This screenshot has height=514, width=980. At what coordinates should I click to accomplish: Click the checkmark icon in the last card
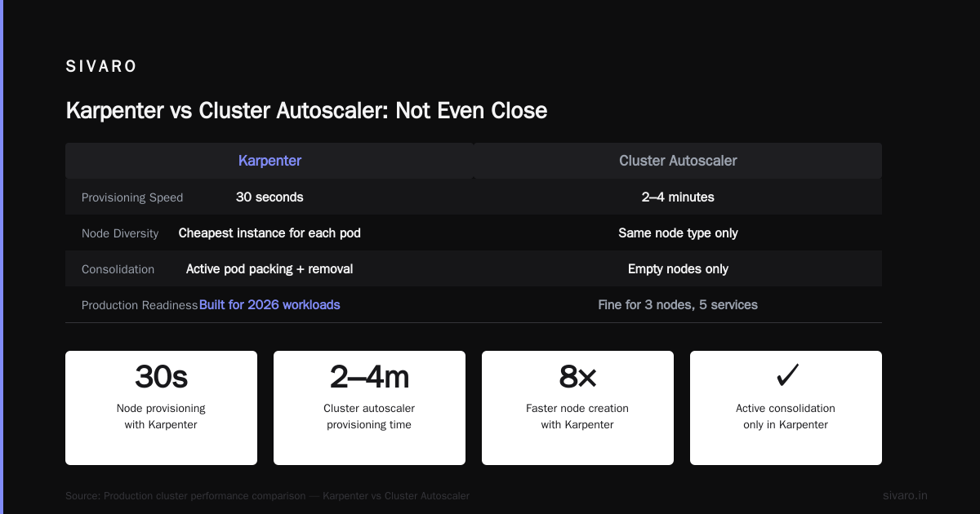click(786, 376)
